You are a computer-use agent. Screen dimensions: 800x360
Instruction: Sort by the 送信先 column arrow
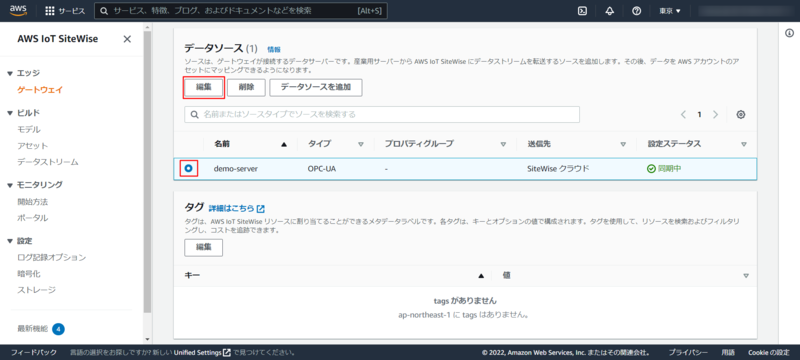click(x=623, y=144)
